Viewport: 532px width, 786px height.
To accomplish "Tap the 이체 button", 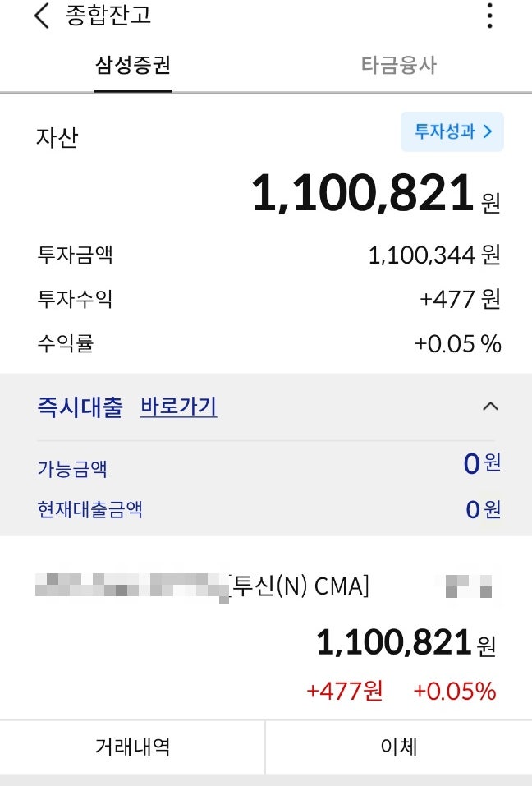I will pyautogui.click(x=399, y=747).
